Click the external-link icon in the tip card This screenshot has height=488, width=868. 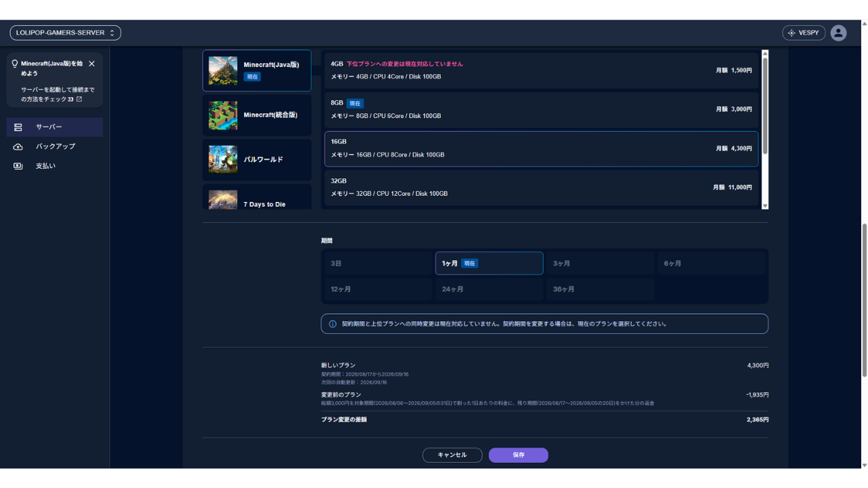point(79,99)
